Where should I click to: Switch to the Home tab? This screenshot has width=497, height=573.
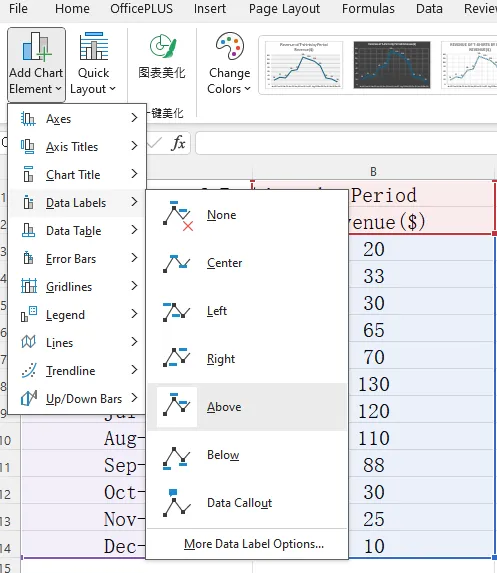pos(72,8)
